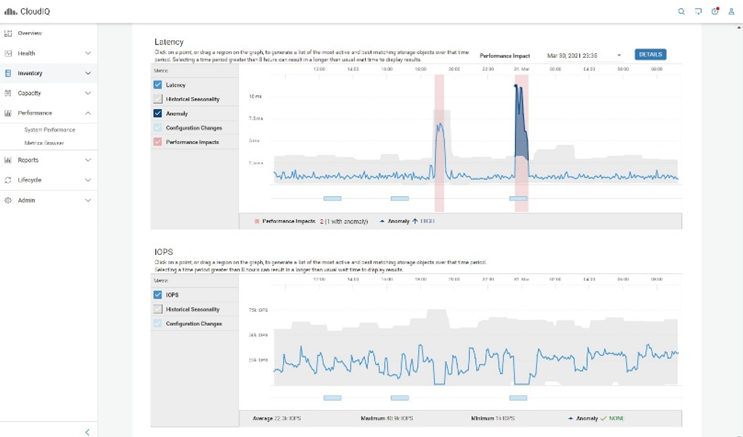Viewport: 743px width, 437px height.
Task: Open the chat feedback icon in header
Action: (698, 12)
